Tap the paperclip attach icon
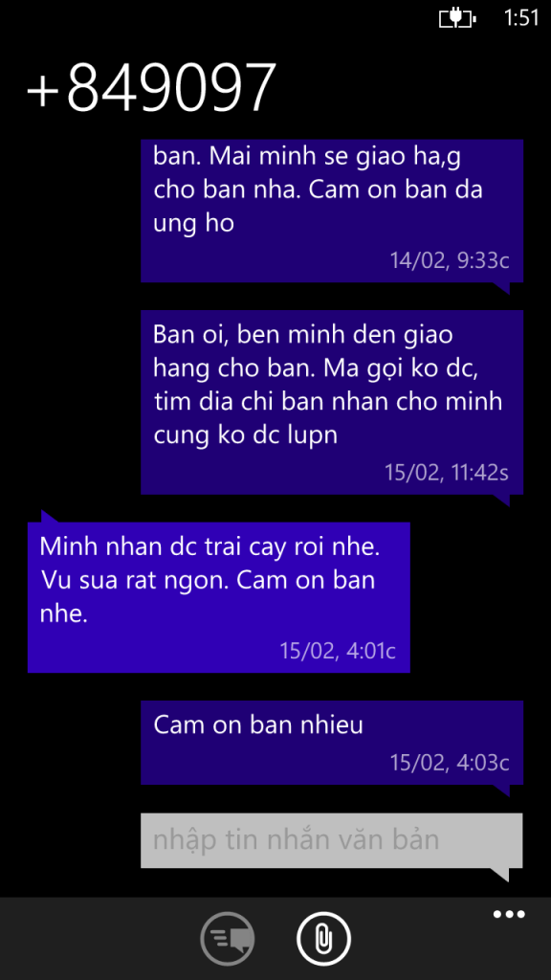Viewport: 551px width, 980px height. pyautogui.click(x=323, y=939)
